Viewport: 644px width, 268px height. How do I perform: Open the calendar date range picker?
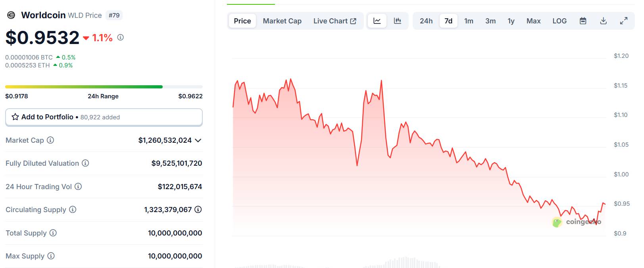(x=583, y=21)
